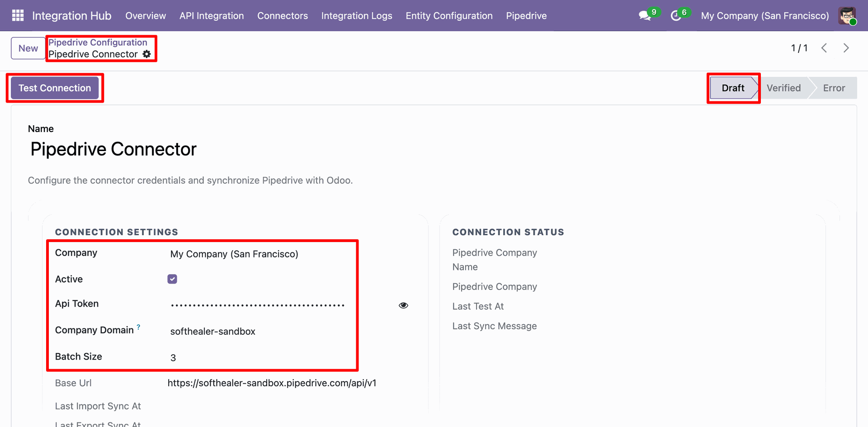Toggle the Active checkbox
Viewport: 868px width, 427px height.
pos(172,279)
